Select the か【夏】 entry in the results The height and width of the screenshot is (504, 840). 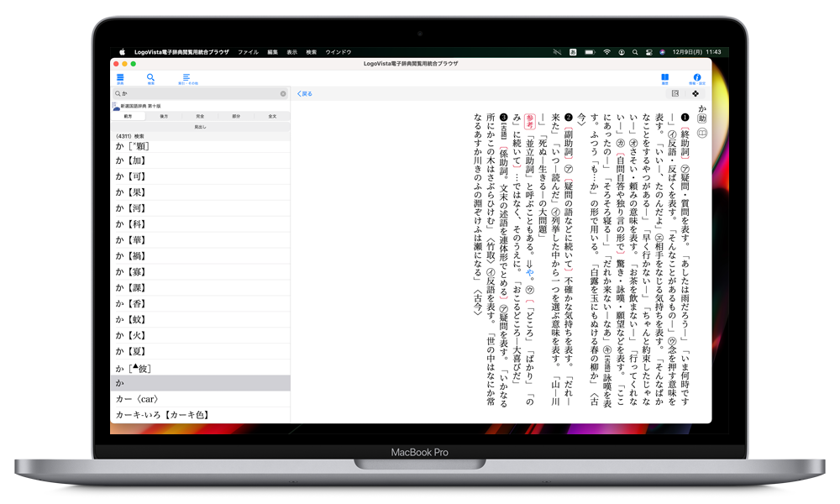(x=201, y=351)
